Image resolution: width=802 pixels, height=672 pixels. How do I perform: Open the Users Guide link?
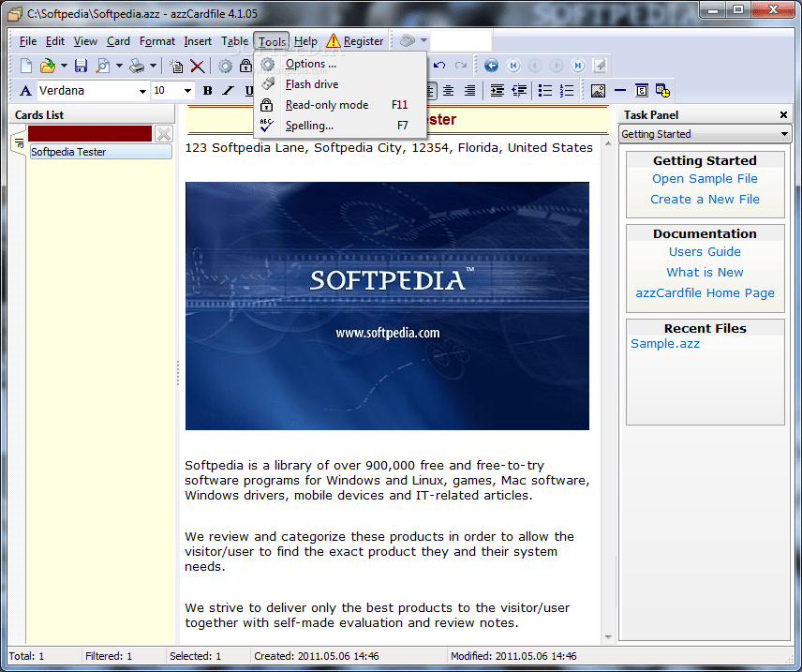coord(705,251)
